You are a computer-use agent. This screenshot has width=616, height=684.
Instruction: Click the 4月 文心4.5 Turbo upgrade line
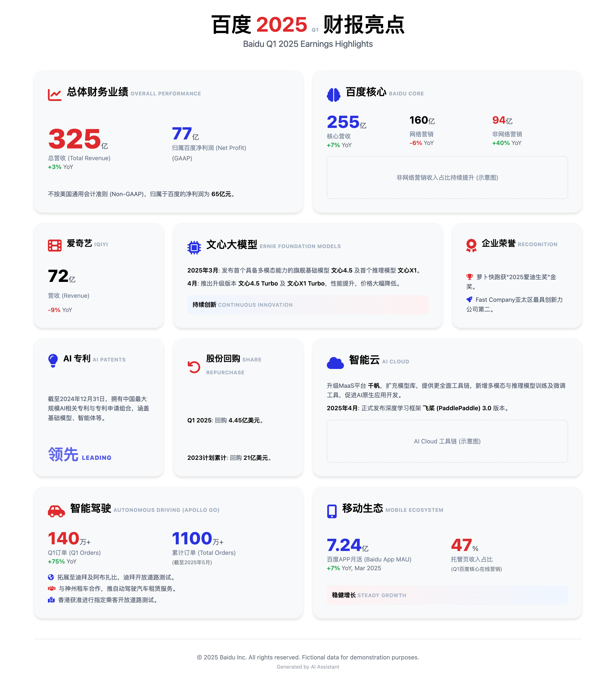point(295,283)
